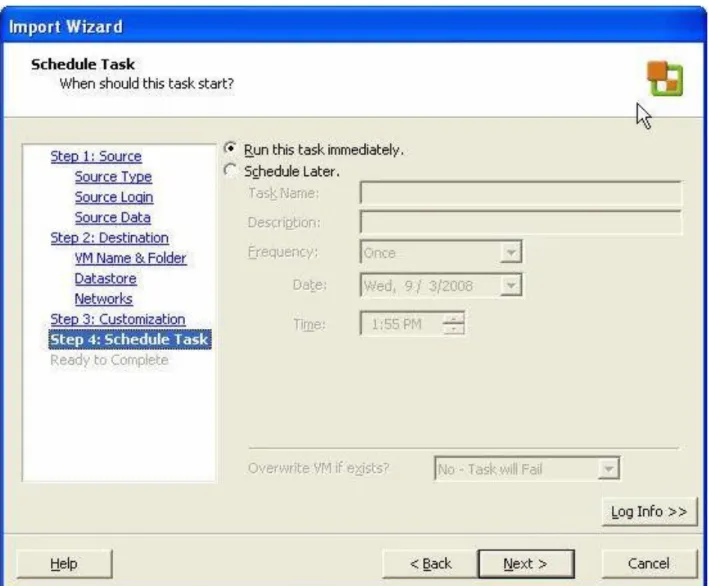Image resolution: width=710 pixels, height=586 pixels.
Task: Click the VMware Converter logo icon
Action: point(665,79)
